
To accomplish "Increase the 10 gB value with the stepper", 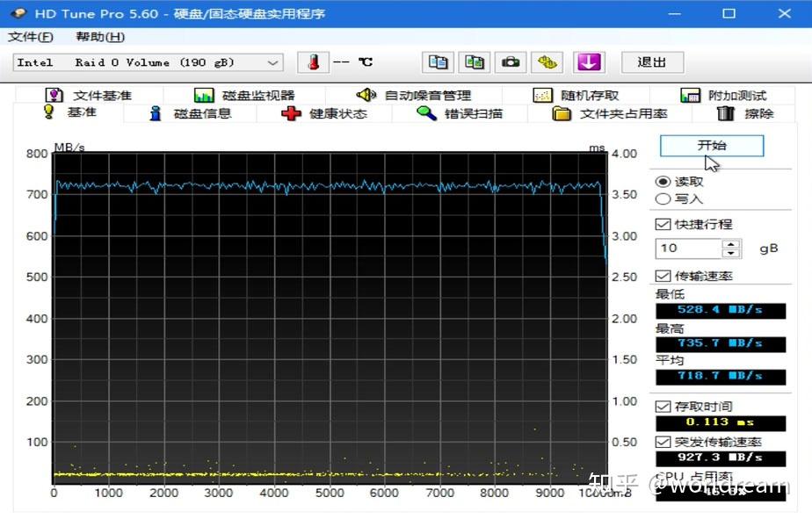I will [x=729, y=244].
